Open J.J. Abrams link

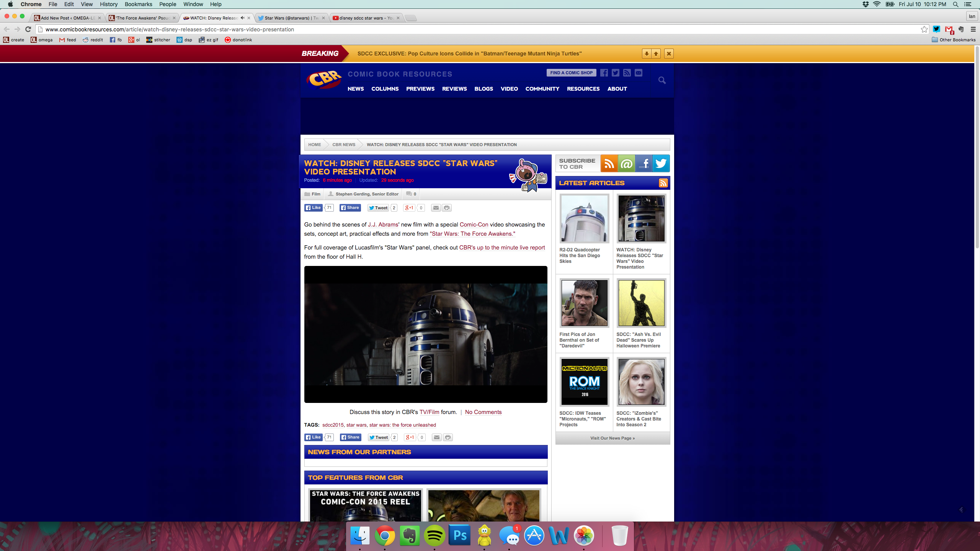(x=383, y=225)
